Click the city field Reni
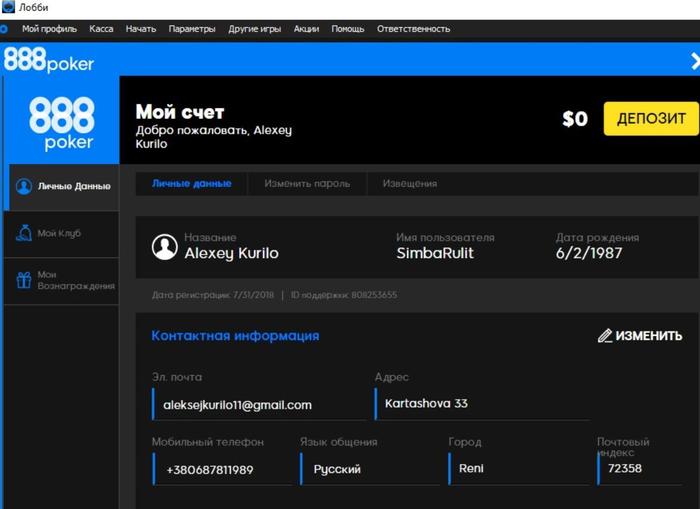 pos(519,469)
